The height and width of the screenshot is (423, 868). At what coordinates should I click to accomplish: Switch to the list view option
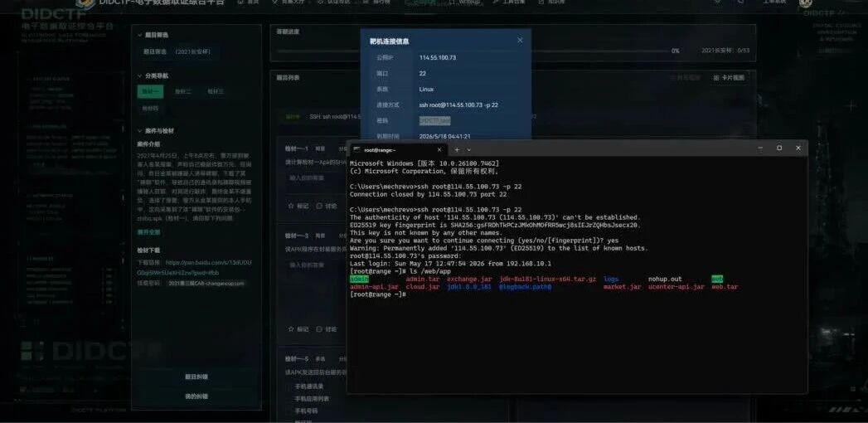pos(686,77)
